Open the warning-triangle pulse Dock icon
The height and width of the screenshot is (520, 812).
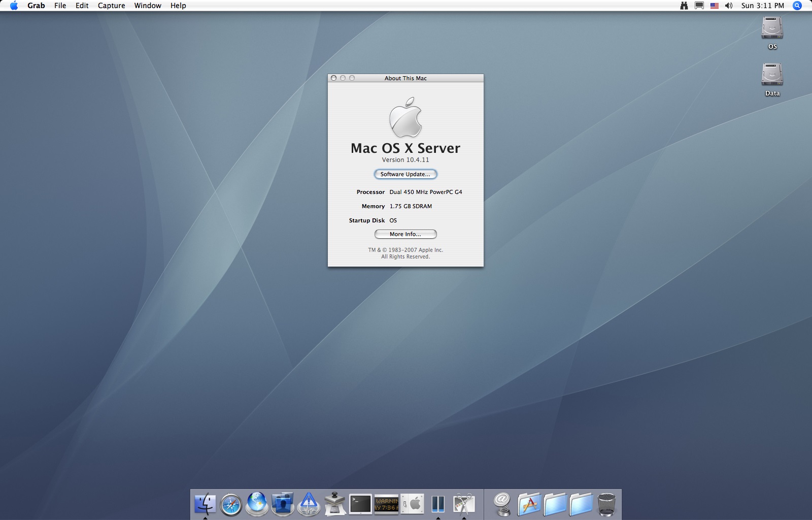pos(309,504)
